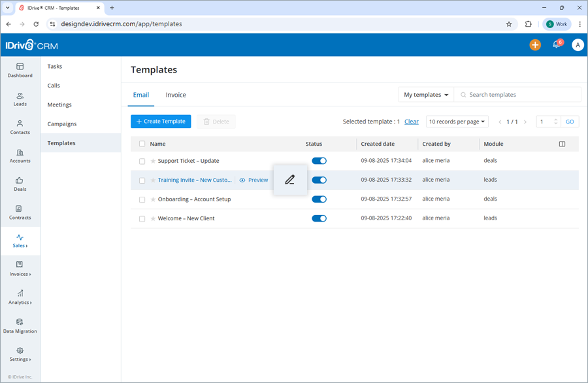
Task: Open the 10 records per page dropdown
Action: point(455,122)
